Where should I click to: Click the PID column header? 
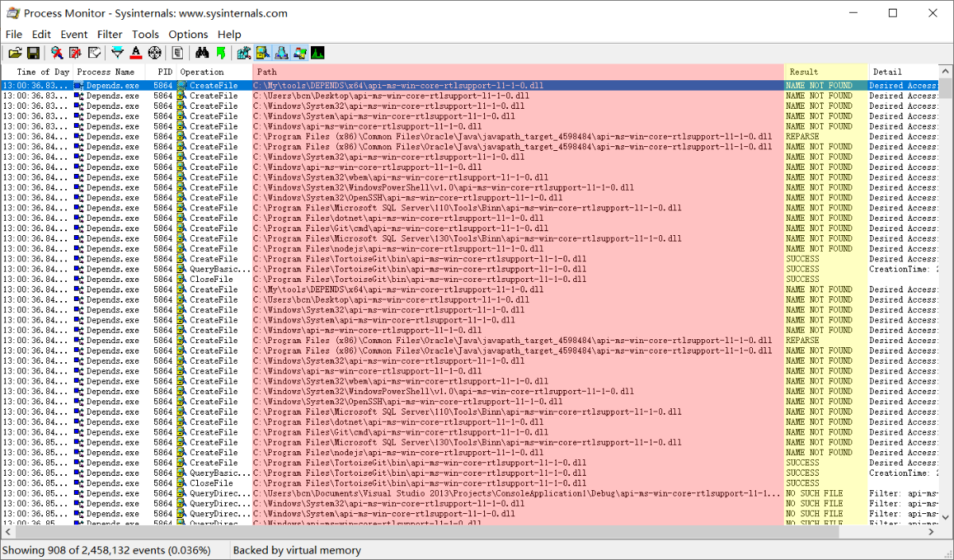(x=160, y=71)
